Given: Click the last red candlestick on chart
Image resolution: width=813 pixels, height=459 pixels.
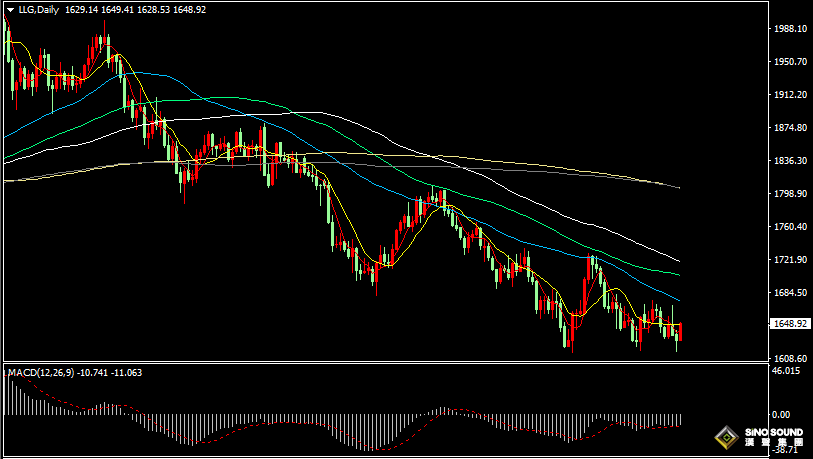Looking at the screenshot, I should click(679, 330).
